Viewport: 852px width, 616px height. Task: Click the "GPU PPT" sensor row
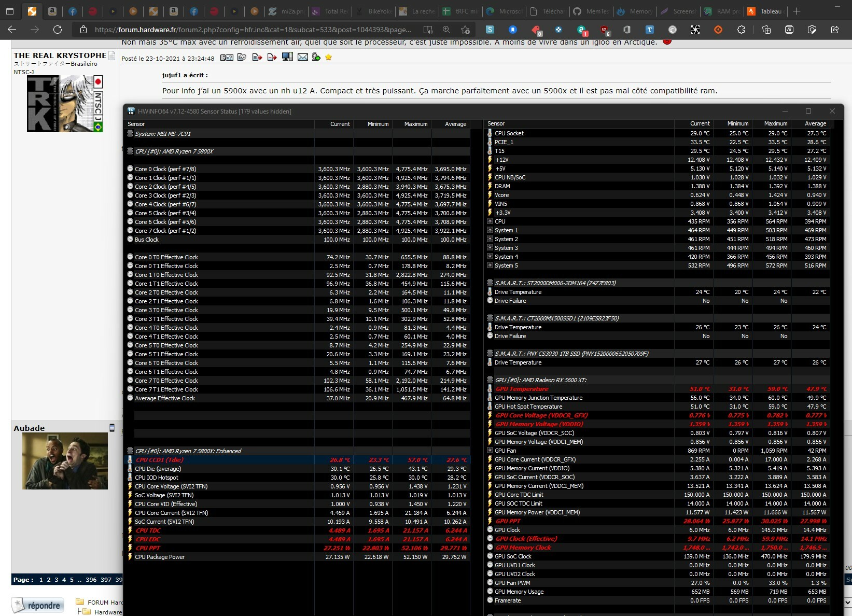[x=657, y=521]
